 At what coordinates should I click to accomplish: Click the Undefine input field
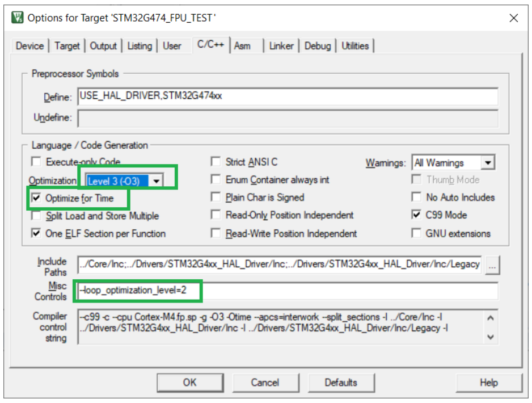coord(288,118)
